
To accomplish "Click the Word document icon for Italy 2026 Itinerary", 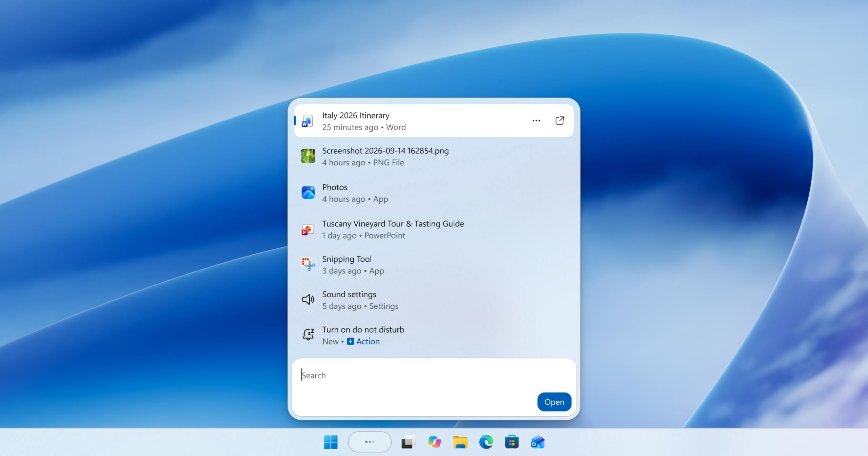I will (308, 121).
